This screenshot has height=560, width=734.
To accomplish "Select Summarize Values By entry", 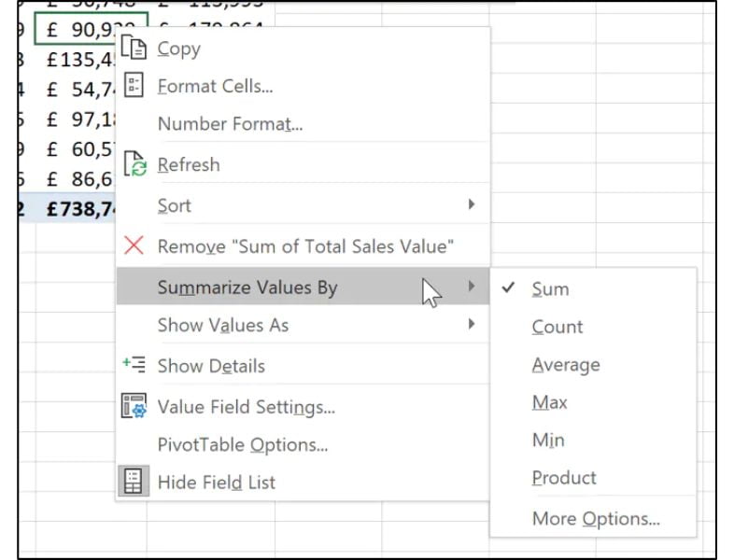I will pos(303,287).
